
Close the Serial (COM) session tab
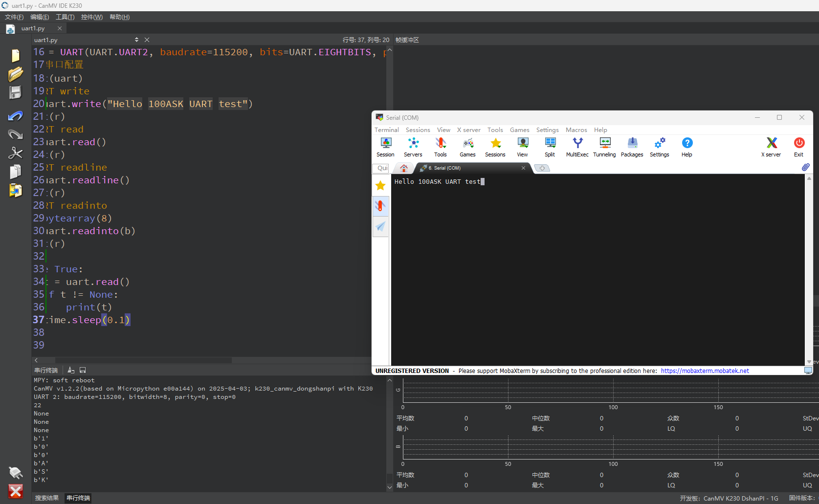pyautogui.click(x=523, y=168)
